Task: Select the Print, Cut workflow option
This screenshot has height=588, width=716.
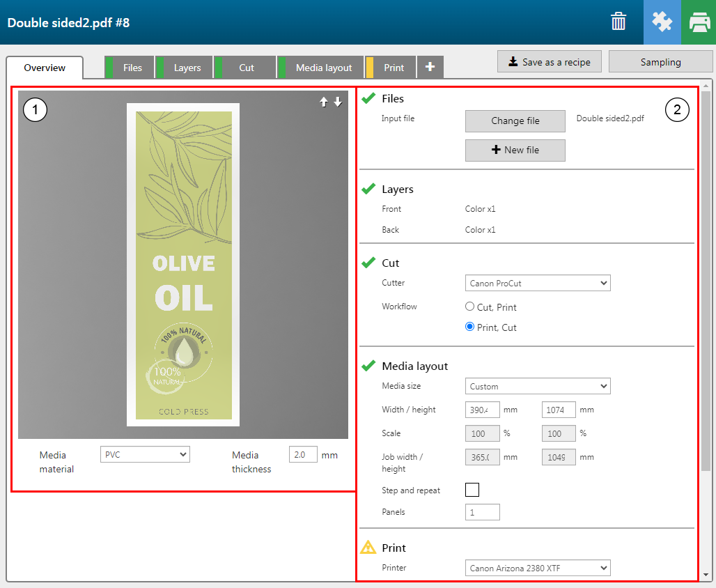Action: (x=470, y=327)
